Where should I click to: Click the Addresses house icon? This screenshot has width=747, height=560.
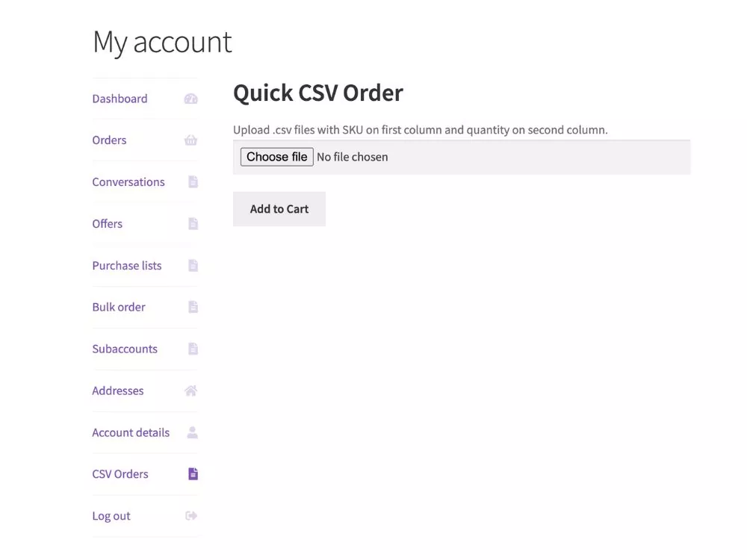pos(190,391)
